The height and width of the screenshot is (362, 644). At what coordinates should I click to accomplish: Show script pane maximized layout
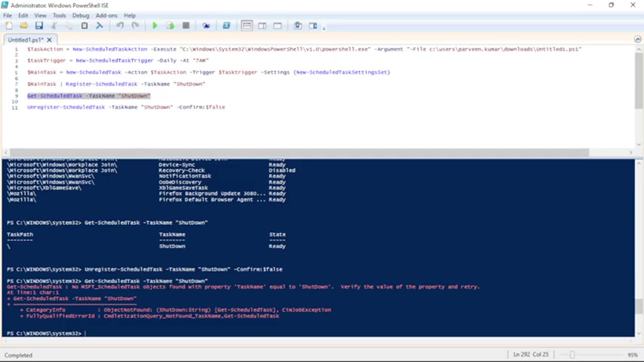277,26
